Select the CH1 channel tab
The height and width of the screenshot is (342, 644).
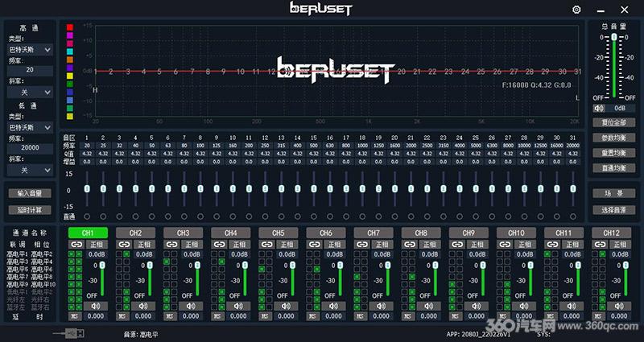[x=88, y=233]
